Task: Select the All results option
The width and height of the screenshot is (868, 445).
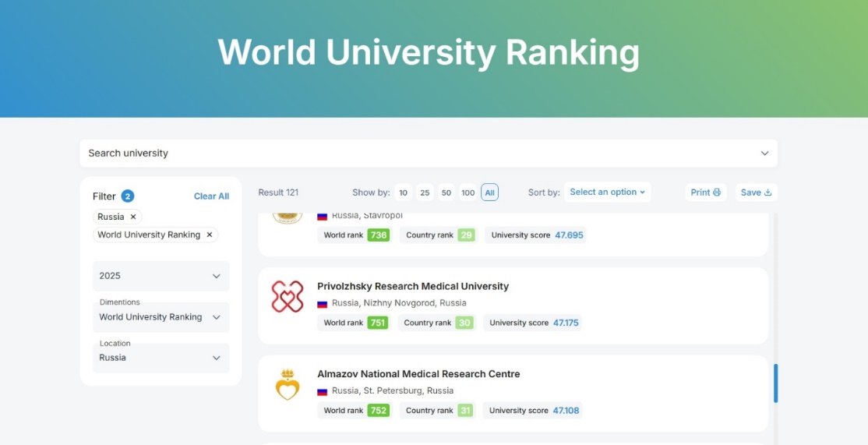Action: (x=489, y=192)
